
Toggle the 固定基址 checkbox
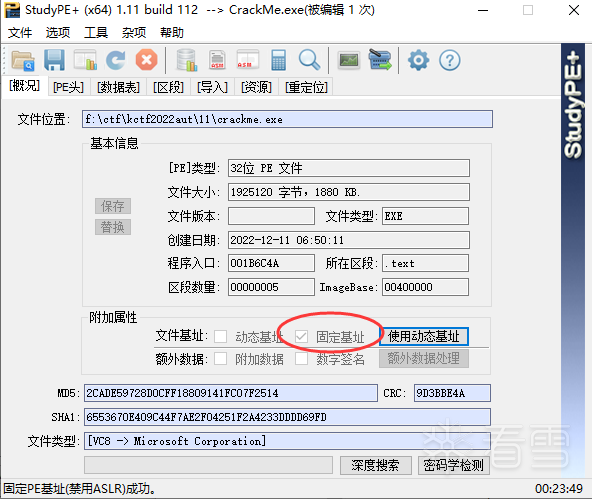coord(301,336)
